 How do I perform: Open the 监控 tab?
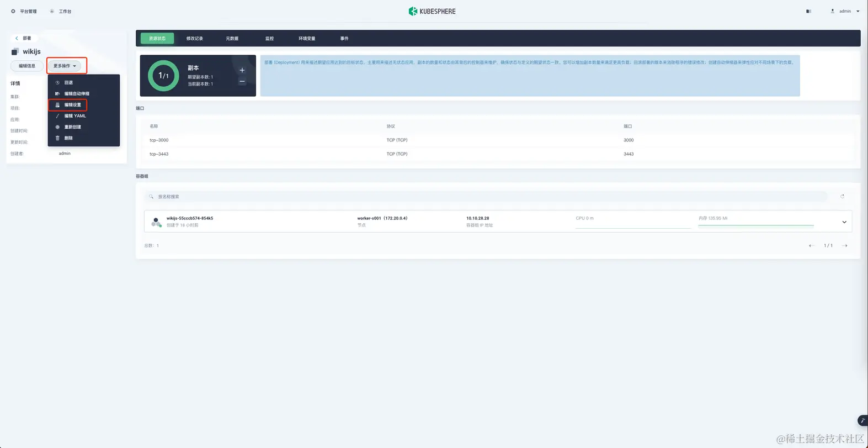269,38
